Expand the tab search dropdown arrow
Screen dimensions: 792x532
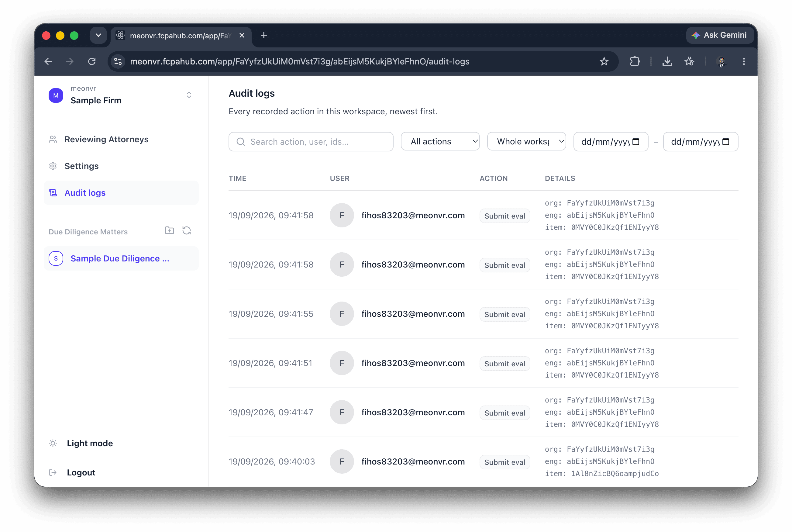click(x=98, y=35)
